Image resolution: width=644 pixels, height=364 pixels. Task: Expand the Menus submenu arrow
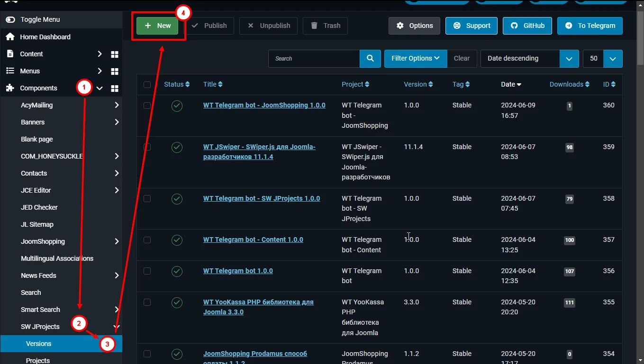coord(100,71)
